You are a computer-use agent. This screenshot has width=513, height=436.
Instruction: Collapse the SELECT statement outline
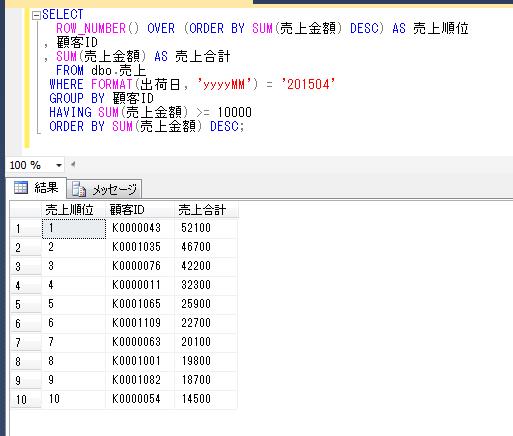pos(36,15)
